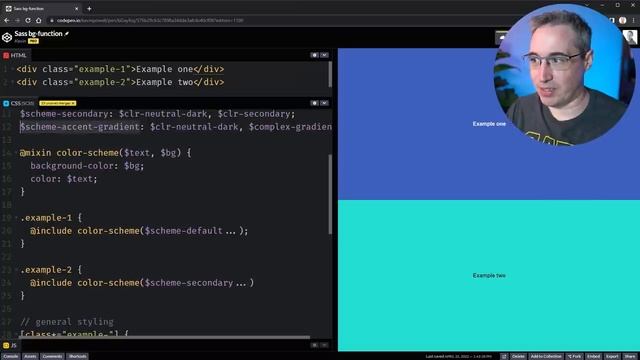640x360 pixels.
Task: Click the 'Last saved' timestamp in footer
Action: coord(458,356)
